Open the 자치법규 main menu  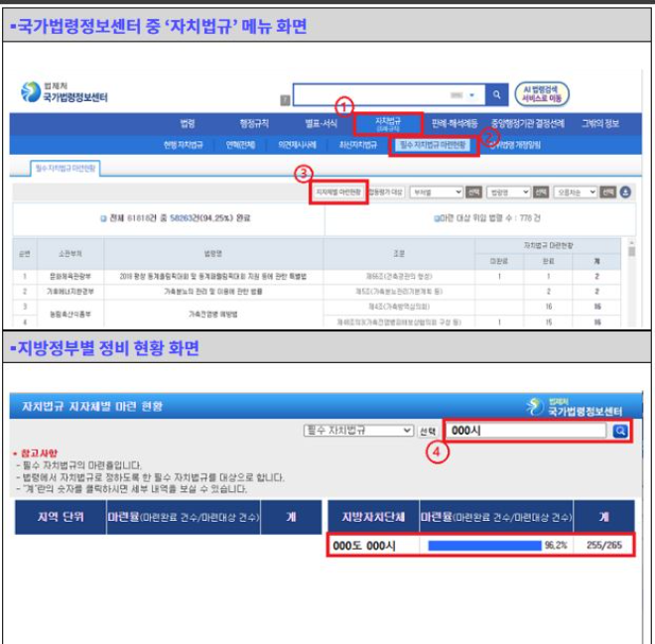[388, 124]
